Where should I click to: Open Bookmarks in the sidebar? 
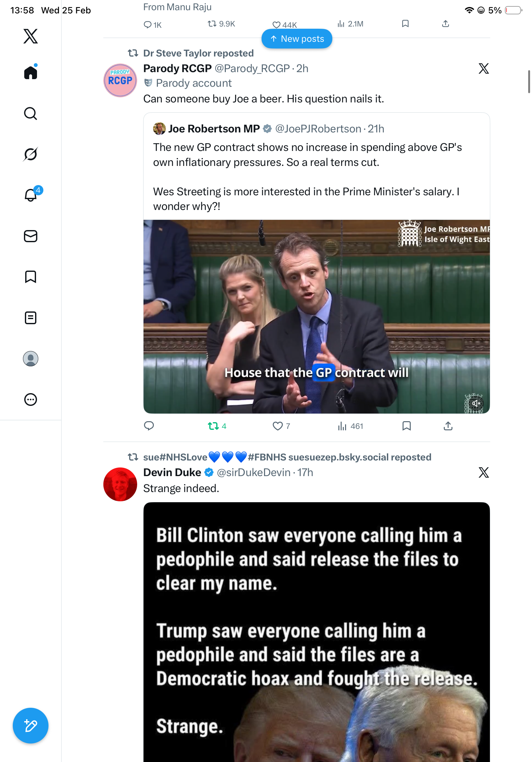tap(31, 277)
